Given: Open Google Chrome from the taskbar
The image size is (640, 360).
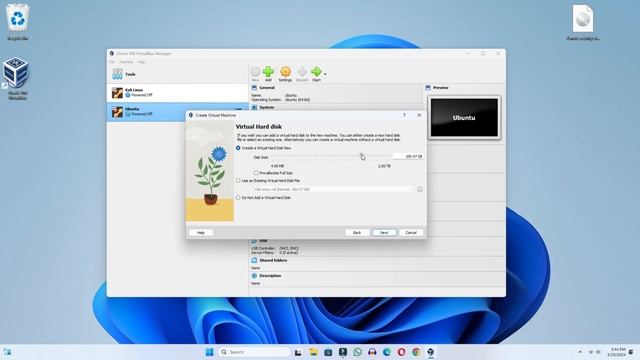Looking at the screenshot, I should pyautogui.click(x=416, y=352).
